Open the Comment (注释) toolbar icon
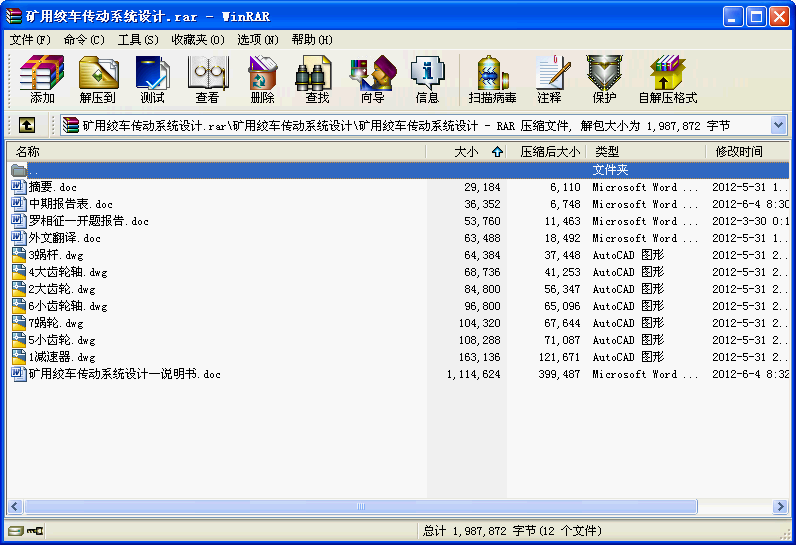The image size is (796, 545). (549, 80)
